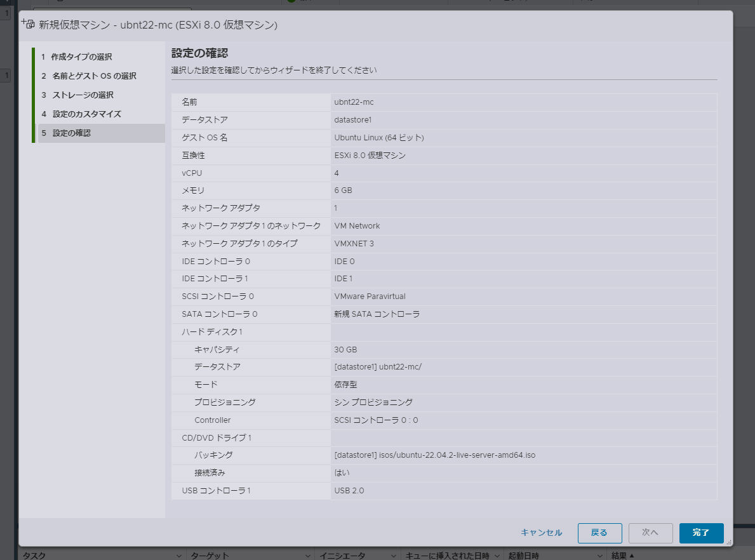Open the タスク column dropdown arrow
The height and width of the screenshot is (560, 755).
pyautogui.click(x=178, y=556)
